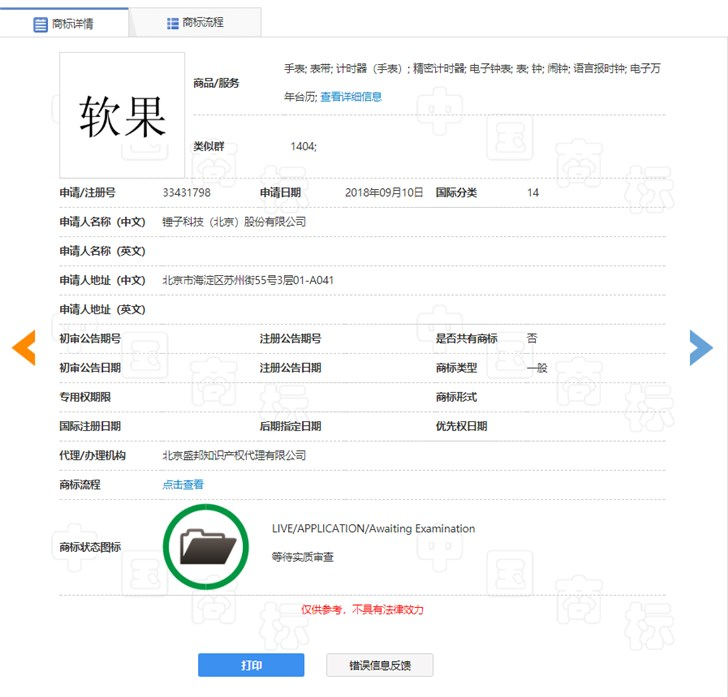Click the 初审公告日期 label
The width and height of the screenshot is (728, 697).
coord(90,368)
